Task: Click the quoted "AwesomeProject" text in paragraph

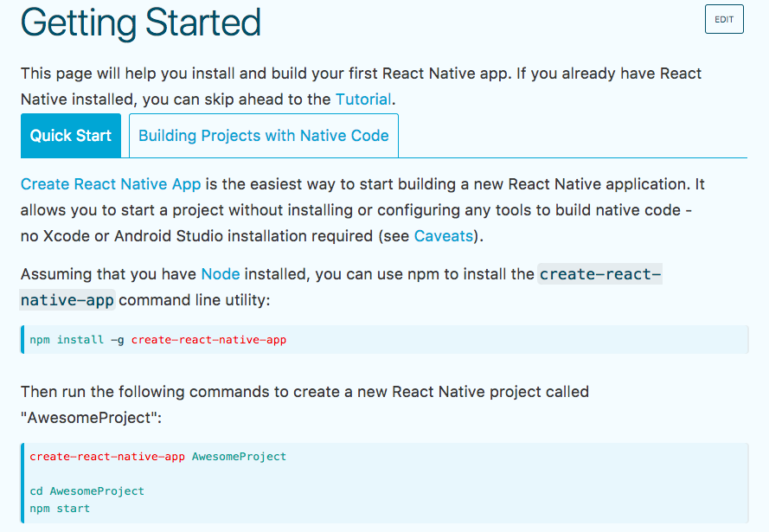Action: coord(90,418)
